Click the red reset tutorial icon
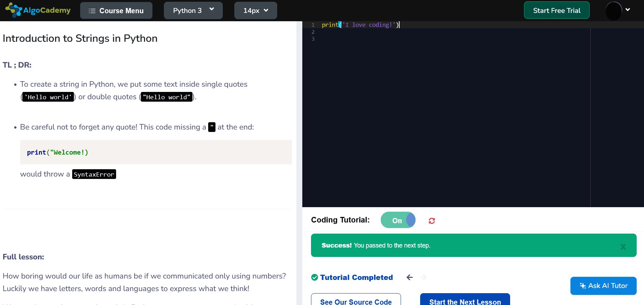The image size is (644, 305). tap(432, 221)
